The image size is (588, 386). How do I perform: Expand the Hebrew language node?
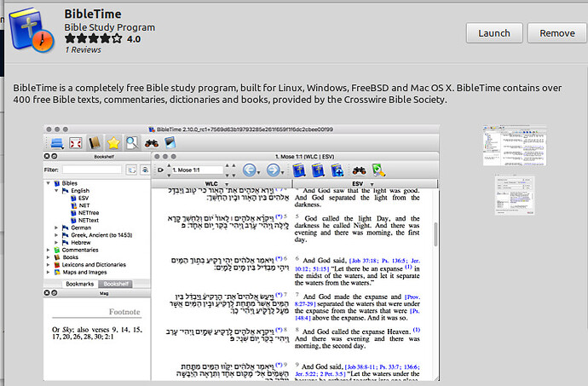(x=56, y=243)
